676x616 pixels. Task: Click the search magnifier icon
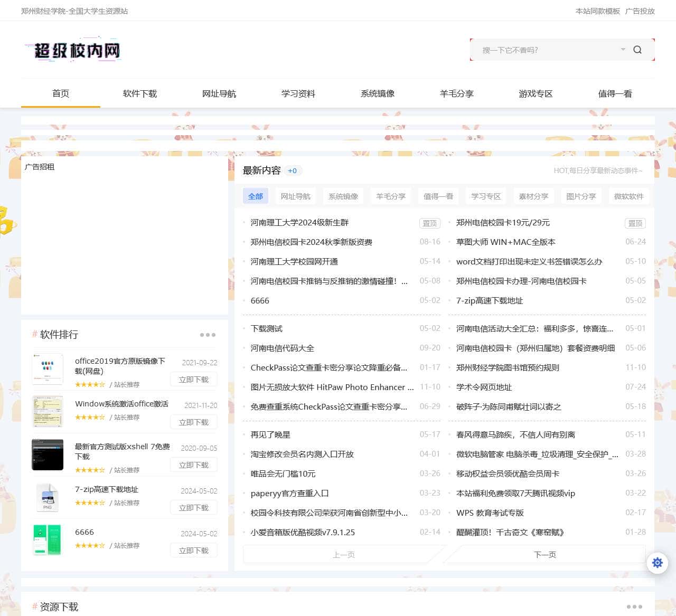[637, 50]
